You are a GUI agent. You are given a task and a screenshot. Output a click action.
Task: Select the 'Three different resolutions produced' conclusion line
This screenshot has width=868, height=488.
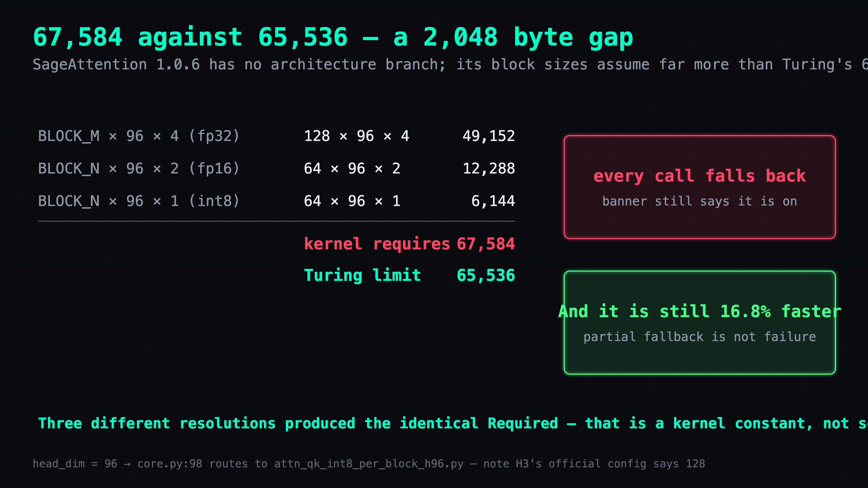coord(453,423)
